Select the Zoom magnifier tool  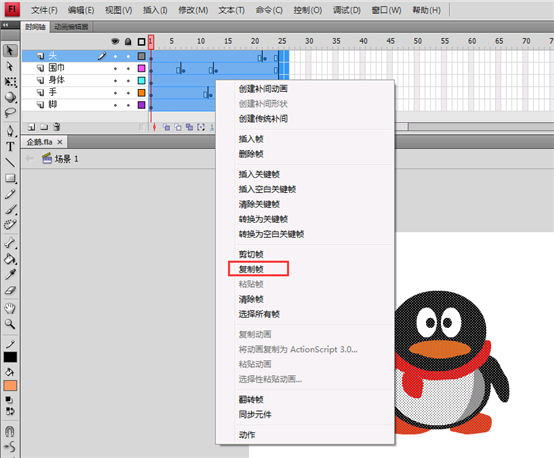pos(10,324)
